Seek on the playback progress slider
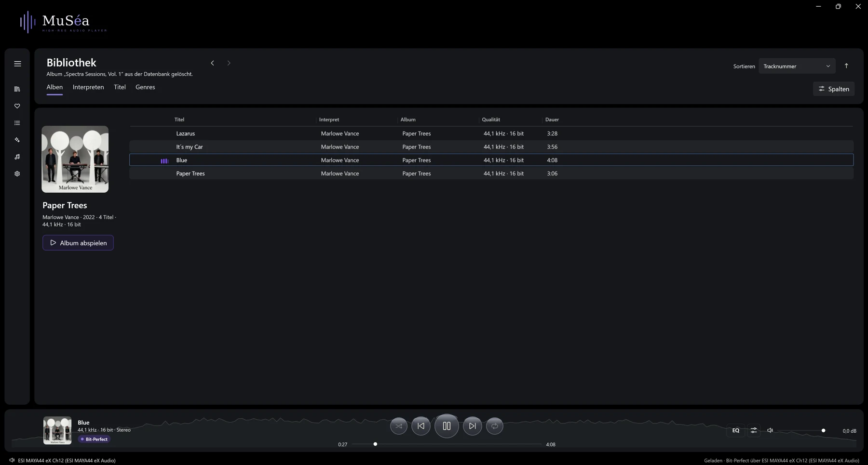This screenshot has height=465, width=868. [x=447, y=444]
